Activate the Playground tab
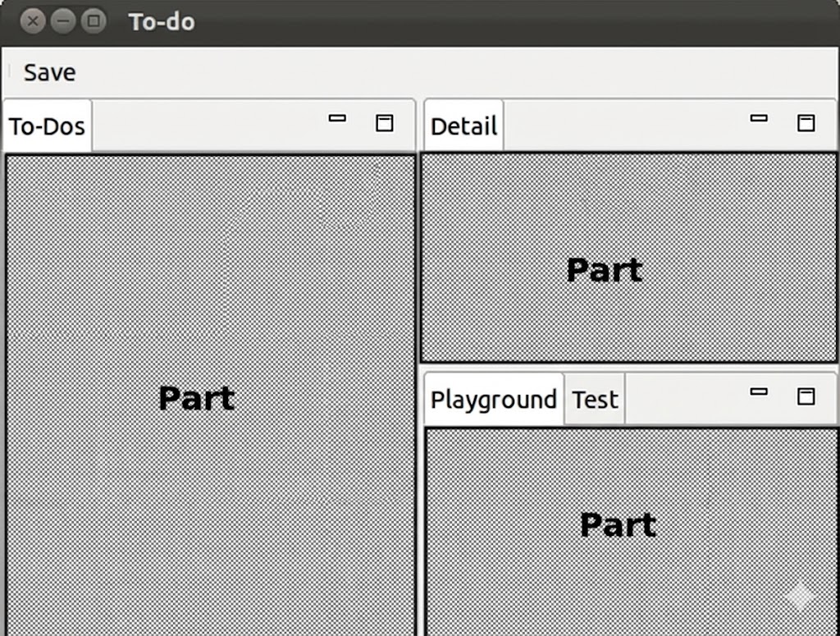This screenshot has height=636, width=840. click(493, 400)
